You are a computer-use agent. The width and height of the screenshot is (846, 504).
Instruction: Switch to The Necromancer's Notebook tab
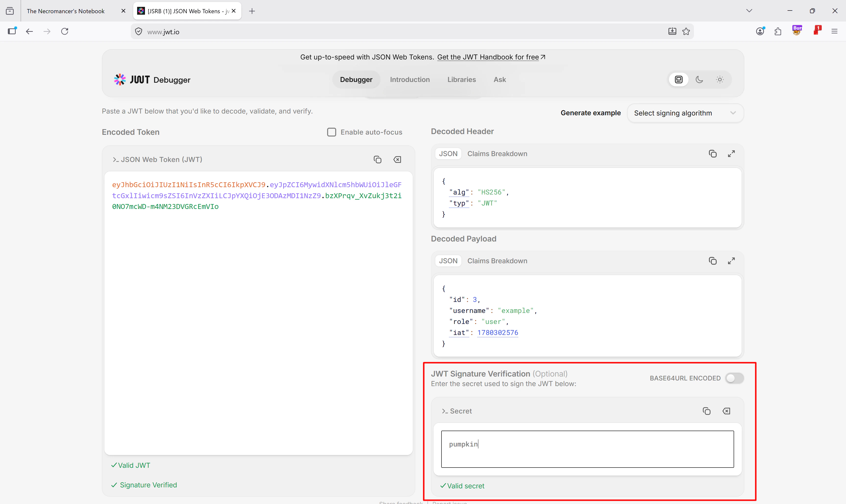66,11
